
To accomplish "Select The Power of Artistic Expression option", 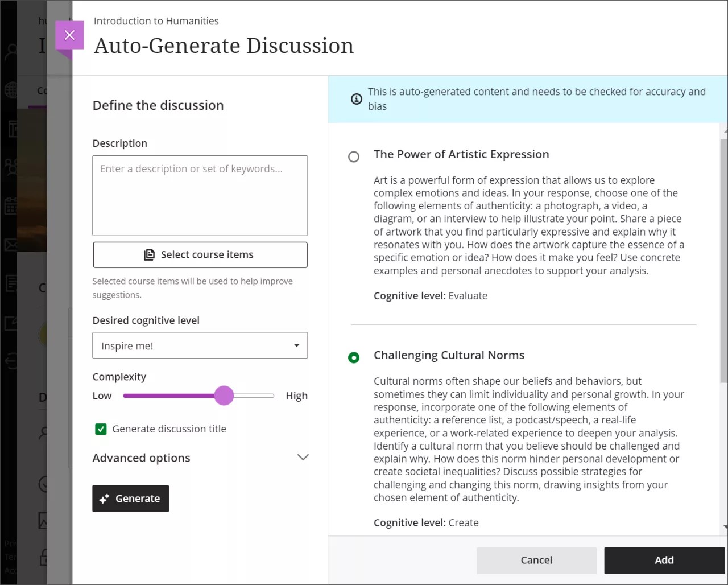I will [x=354, y=156].
